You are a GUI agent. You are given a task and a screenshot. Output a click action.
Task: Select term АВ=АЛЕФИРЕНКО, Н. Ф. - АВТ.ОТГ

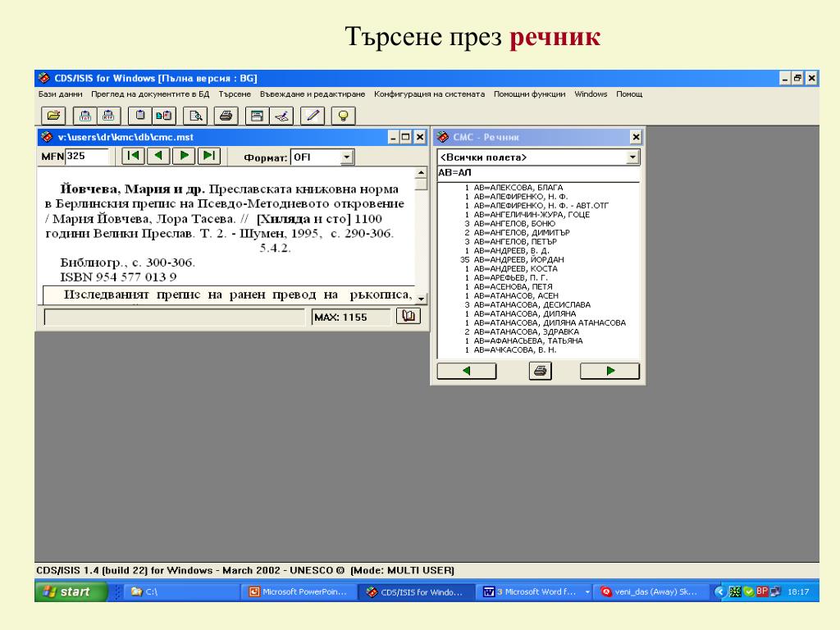tap(541, 206)
